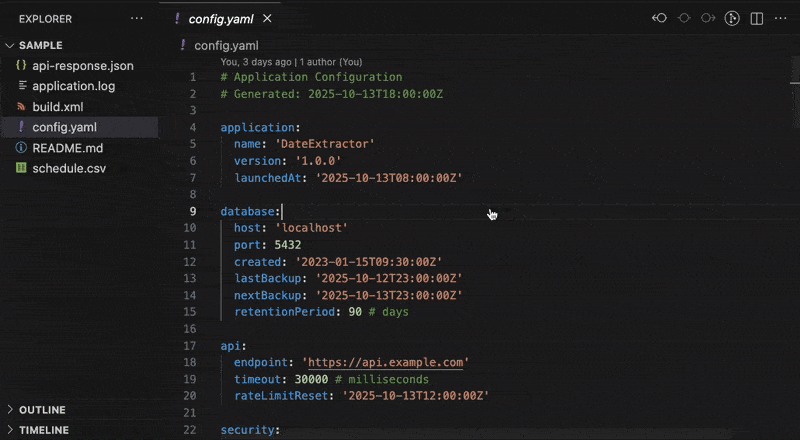Click the EXPLORER panel title

point(45,19)
